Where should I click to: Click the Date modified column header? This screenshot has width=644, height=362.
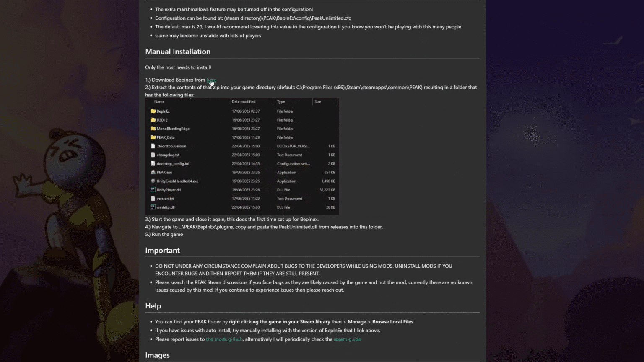coord(244,102)
